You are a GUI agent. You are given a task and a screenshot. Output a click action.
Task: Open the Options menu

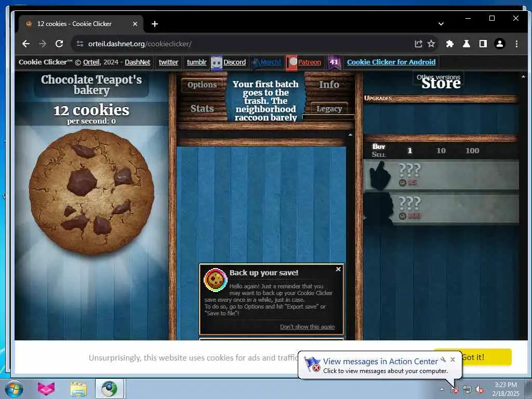tap(202, 85)
